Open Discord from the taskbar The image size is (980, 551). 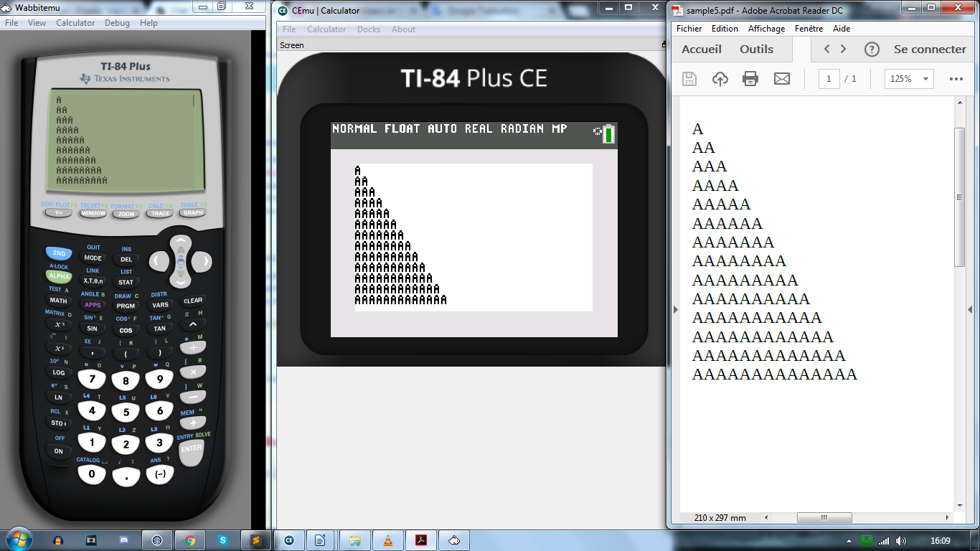click(x=124, y=540)
